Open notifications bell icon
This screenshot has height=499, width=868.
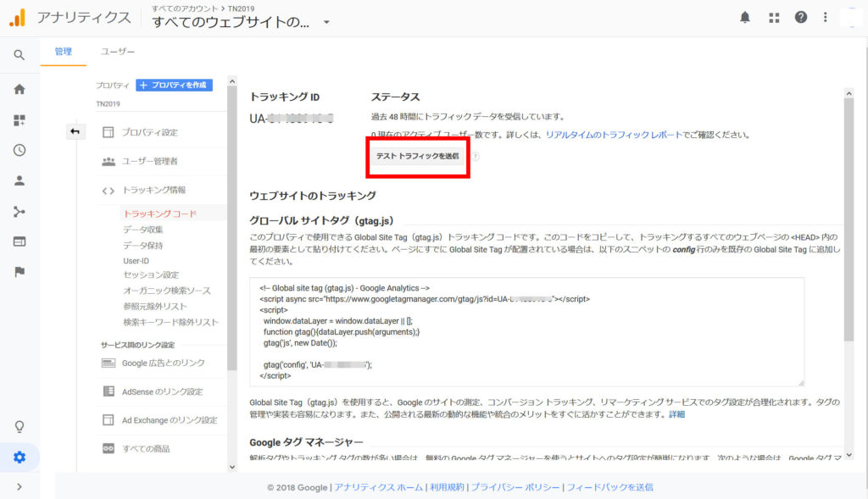[x=745, y=17]
